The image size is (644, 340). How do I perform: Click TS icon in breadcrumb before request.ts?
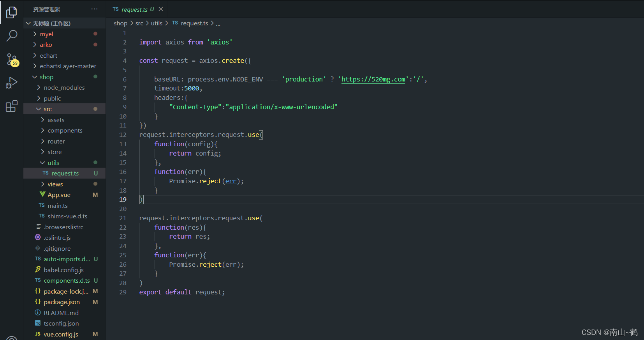click(x=175, y=23)
